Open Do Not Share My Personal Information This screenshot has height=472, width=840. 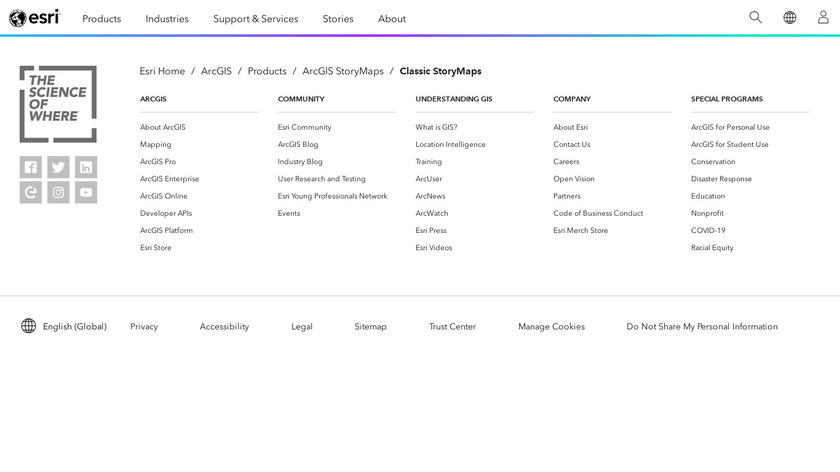[701, 327]
